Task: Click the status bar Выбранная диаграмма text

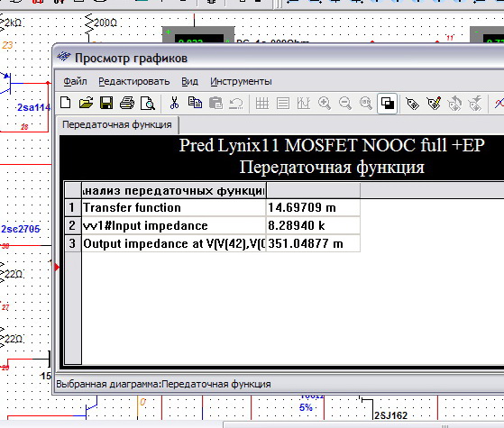Action: pyautogui.click(x=163, y=384)
